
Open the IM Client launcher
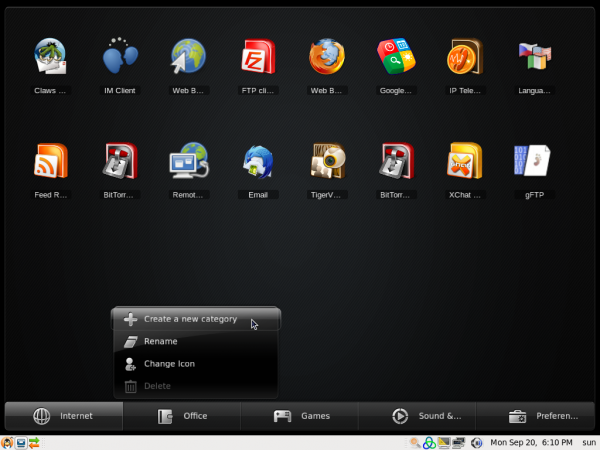[x=120, y=56]
